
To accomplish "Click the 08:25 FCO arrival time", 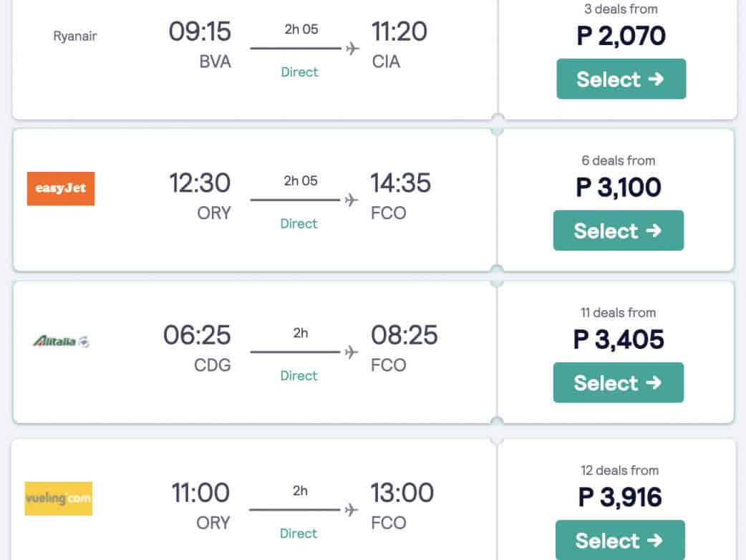I will point(404,335).
